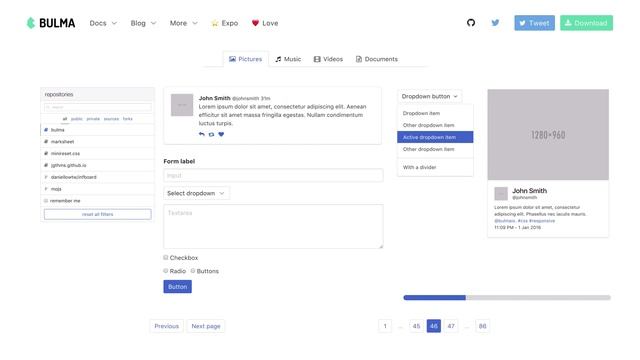Tick the Checkbox option

[166, 258]
